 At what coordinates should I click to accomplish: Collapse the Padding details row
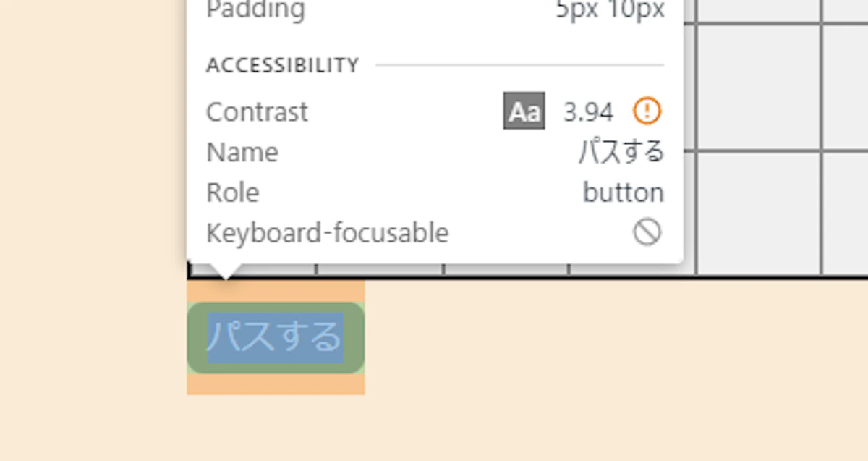tap(255, 10)
